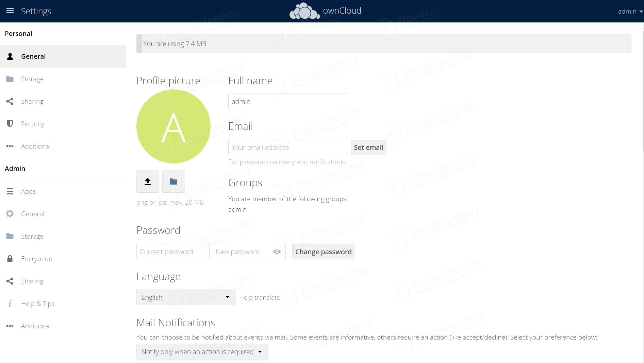644x363 pixels.
Task: Select the Security shield icon
Action: 10,123
